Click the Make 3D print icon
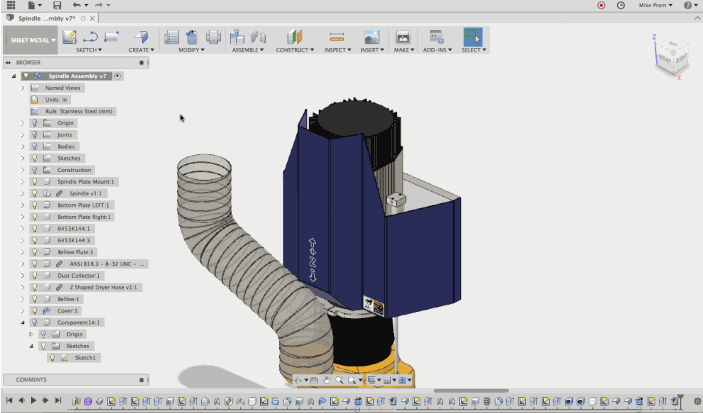 [403, 37]
